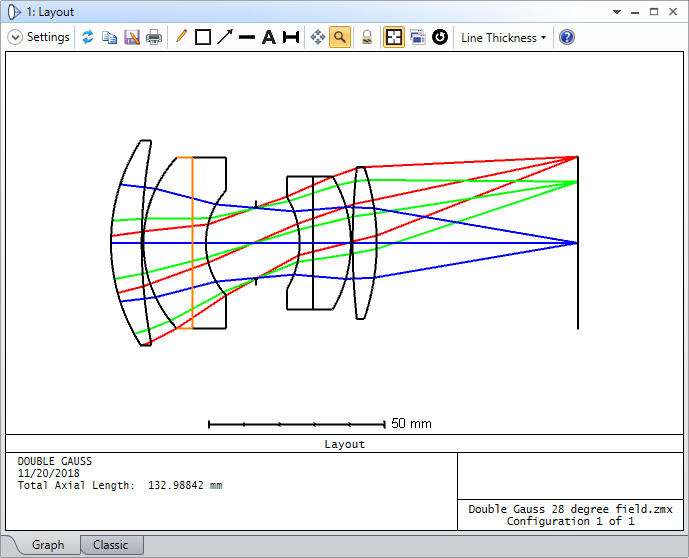Activate the pan/move tool
The width and height of the screenshot is (689, 558).
pyautogui.click(x=318, y=37)
